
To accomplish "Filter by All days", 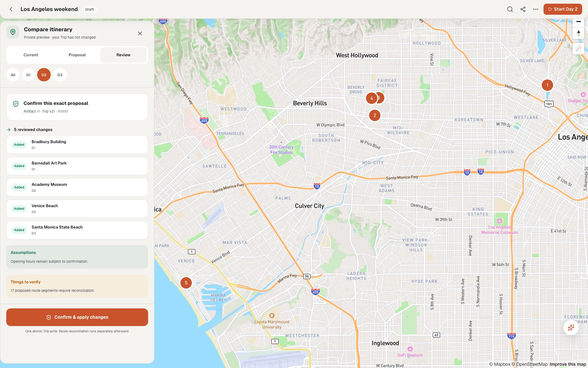I will (x=13, y=75).
